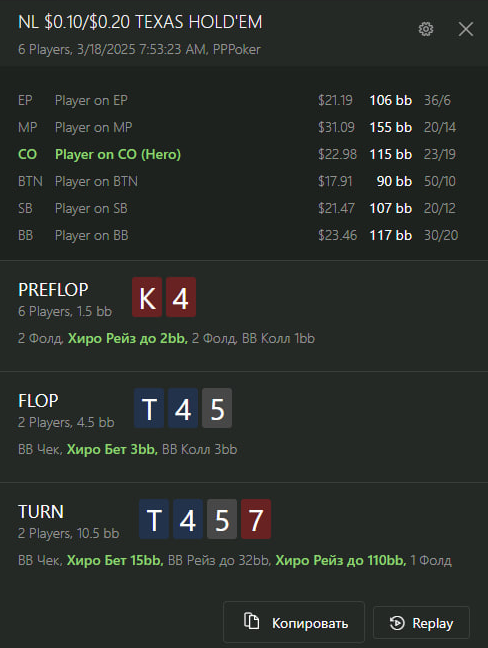The image size is (488, 648).
Task: Select Hero's red K hole card
Action: (x=147, y=297)
